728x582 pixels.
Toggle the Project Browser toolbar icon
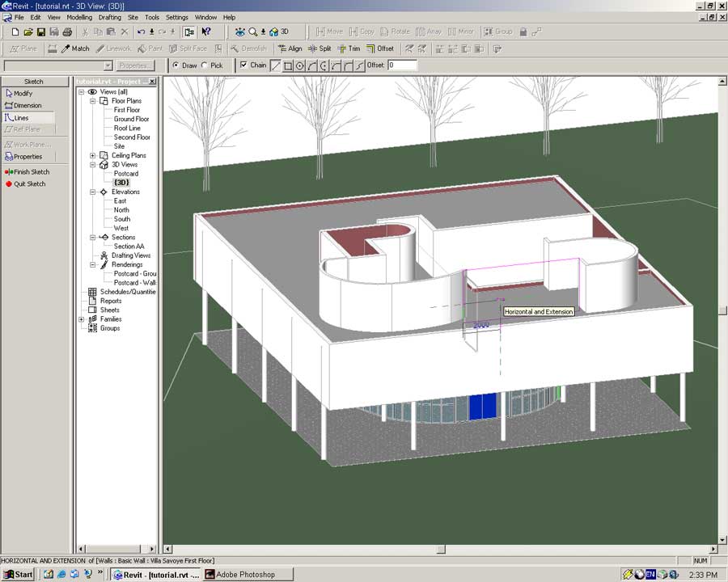point(189,32)
